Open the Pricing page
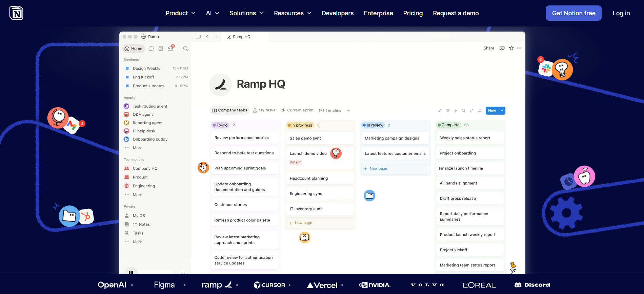The image size is (644, 294). click(413, 13)
